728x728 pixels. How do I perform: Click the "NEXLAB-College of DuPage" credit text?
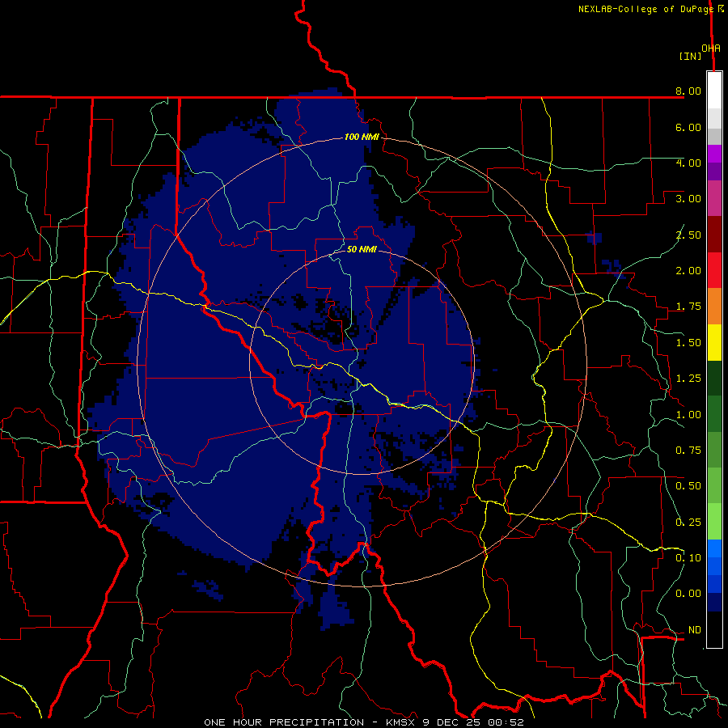pyautogui.click(x=645, y=9)
